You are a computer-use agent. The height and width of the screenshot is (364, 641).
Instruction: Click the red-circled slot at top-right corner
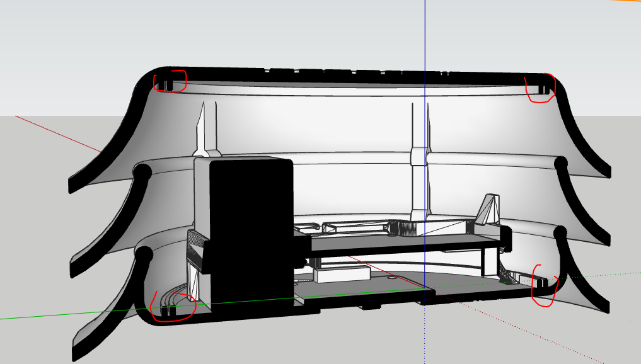(541, 89)
